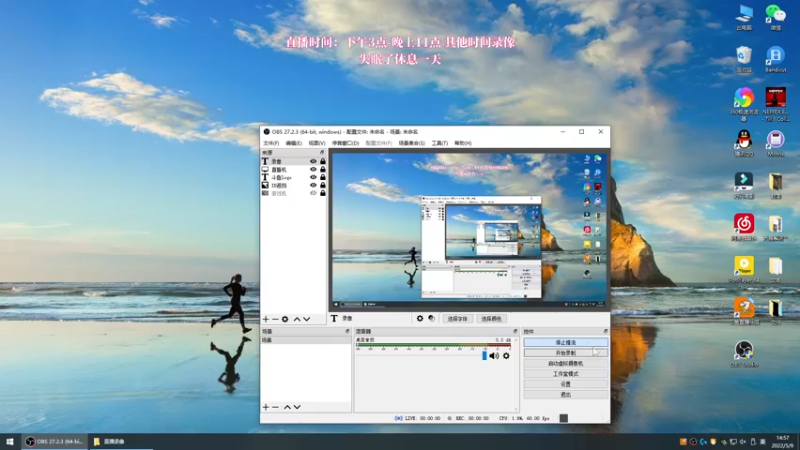The height and width of the screenshot is (450, 800).
Task: Undock the controls panel via its popout icon
Action: pos(606,331)
